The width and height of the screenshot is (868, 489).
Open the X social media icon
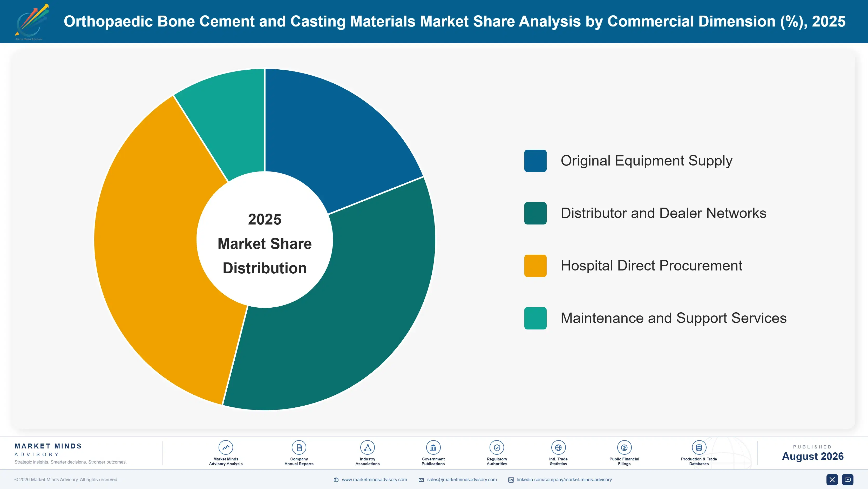[x=832, y=480]
